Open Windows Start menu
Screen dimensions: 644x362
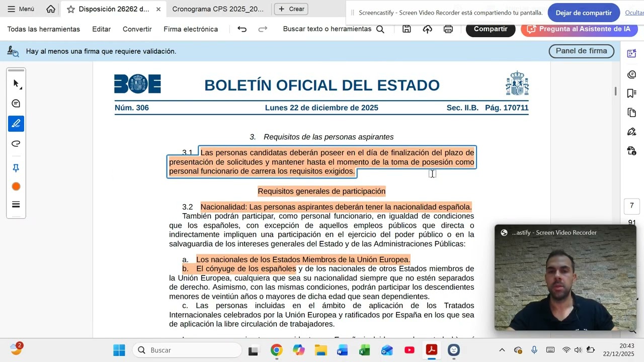coord(119,350)
